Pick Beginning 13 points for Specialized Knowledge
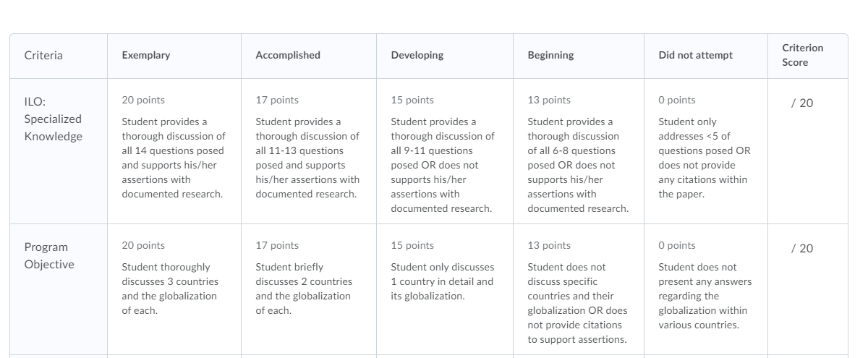 579,150
